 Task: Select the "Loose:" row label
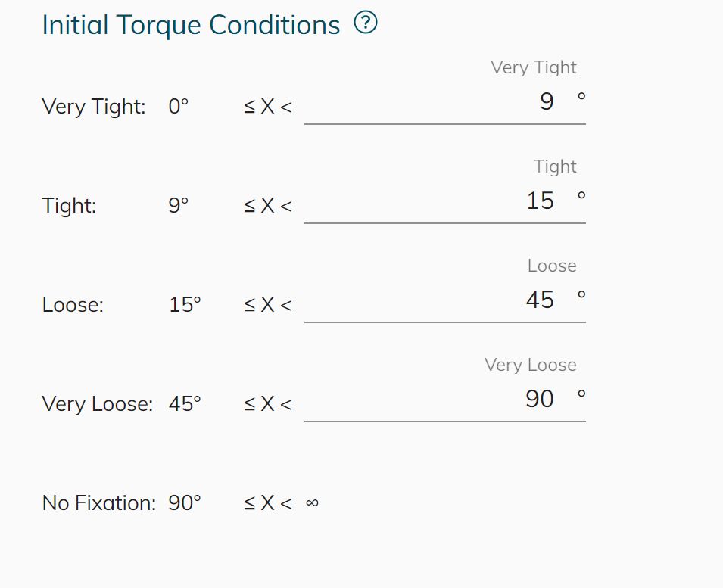pos(73,305)
